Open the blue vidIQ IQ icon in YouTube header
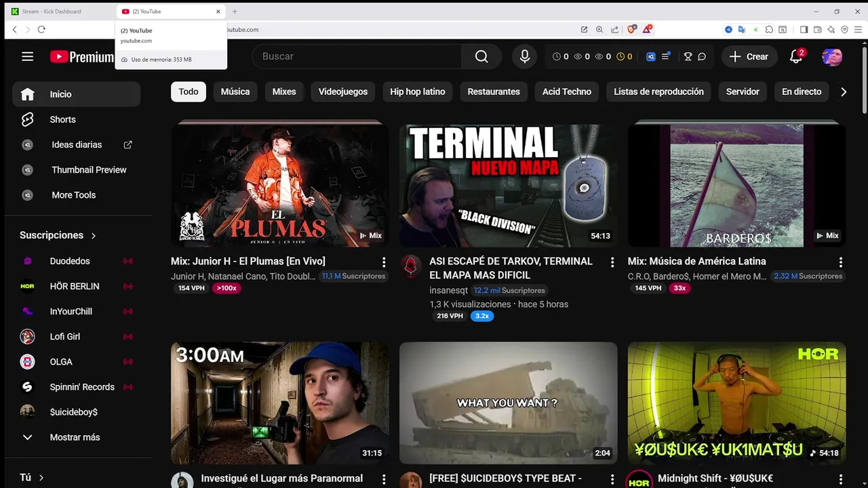The height and width of the screenshot is (488, 868). click(x=650, y=57)
